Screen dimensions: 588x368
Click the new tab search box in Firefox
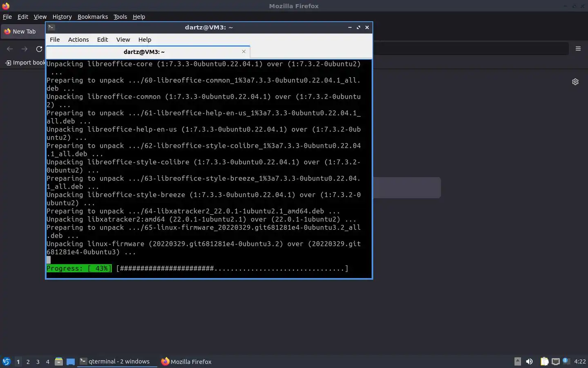407,188
